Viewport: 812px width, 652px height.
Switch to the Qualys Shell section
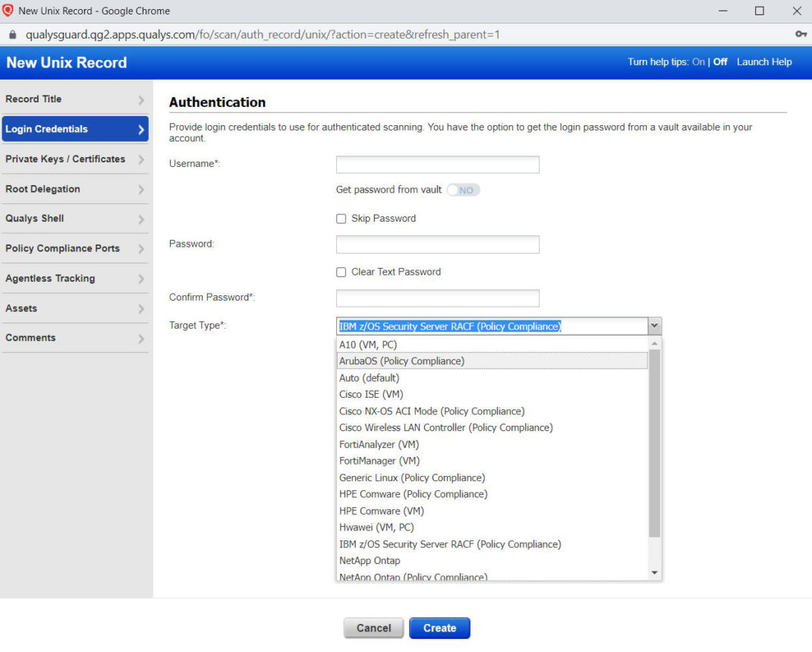coord(75,219)
